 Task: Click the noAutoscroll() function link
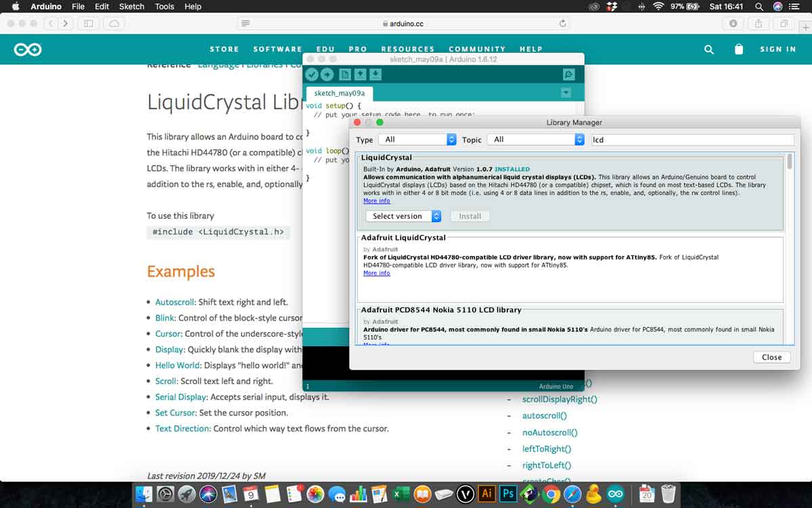[549, 432]
